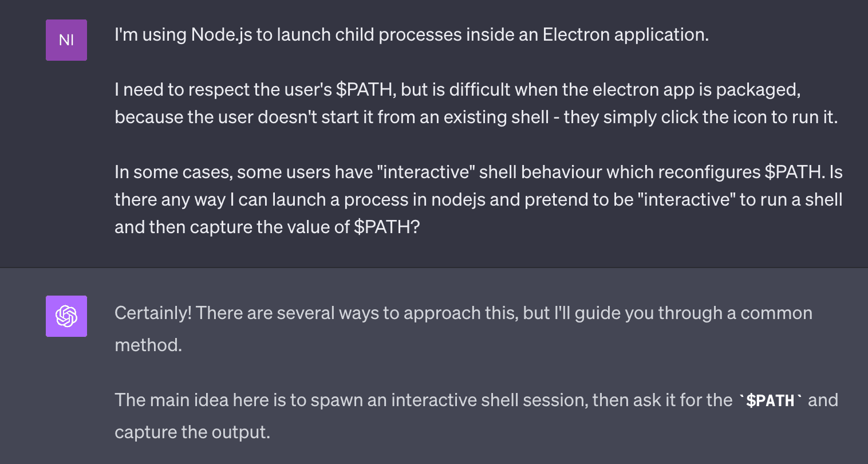
Task: Click the sentence about Node.js child processes
Action: pyautogui.click(x=412, y=35)
